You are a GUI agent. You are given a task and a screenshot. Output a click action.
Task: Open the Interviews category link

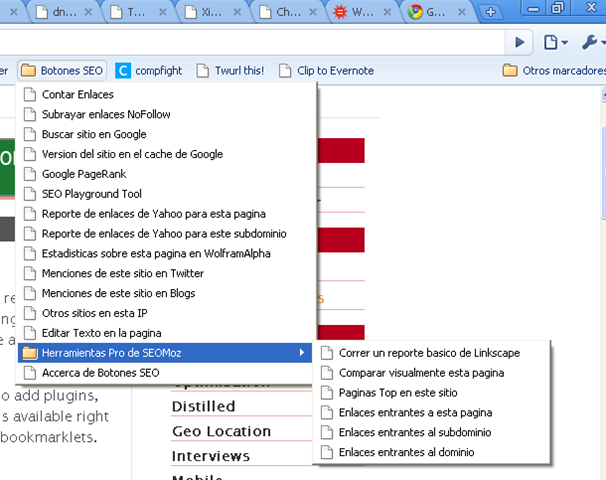point(211,456)
